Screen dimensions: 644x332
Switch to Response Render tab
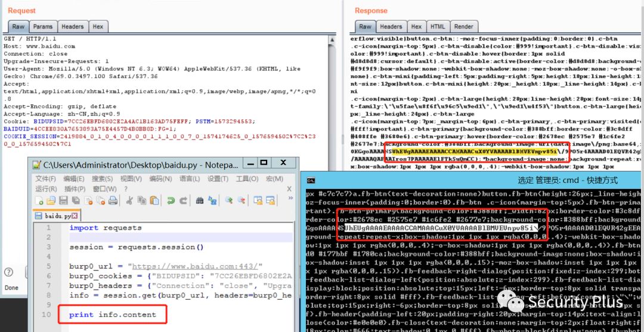point(464,27)
